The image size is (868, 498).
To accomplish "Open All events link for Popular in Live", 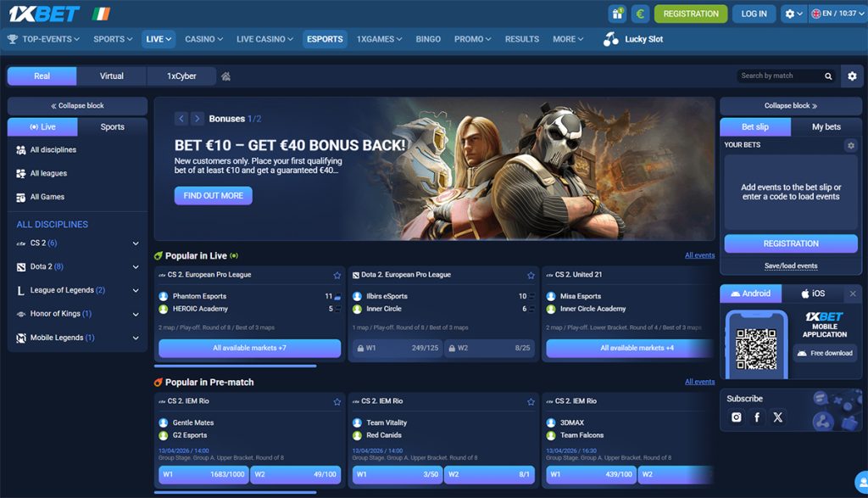I will pyautogui.click(x=699, y=255).
